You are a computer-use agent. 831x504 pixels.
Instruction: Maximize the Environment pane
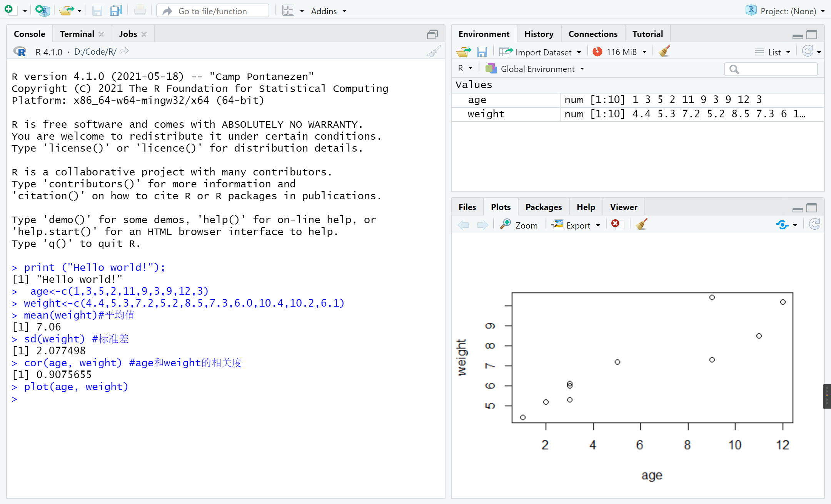pos(812,35)
